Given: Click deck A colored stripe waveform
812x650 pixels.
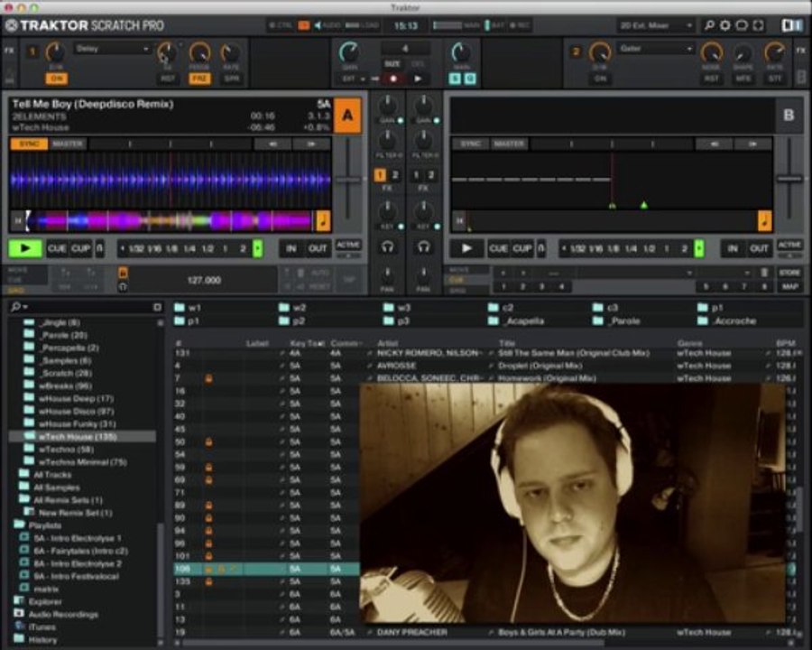Looking at the screenshot, I should tap(171, 221).
